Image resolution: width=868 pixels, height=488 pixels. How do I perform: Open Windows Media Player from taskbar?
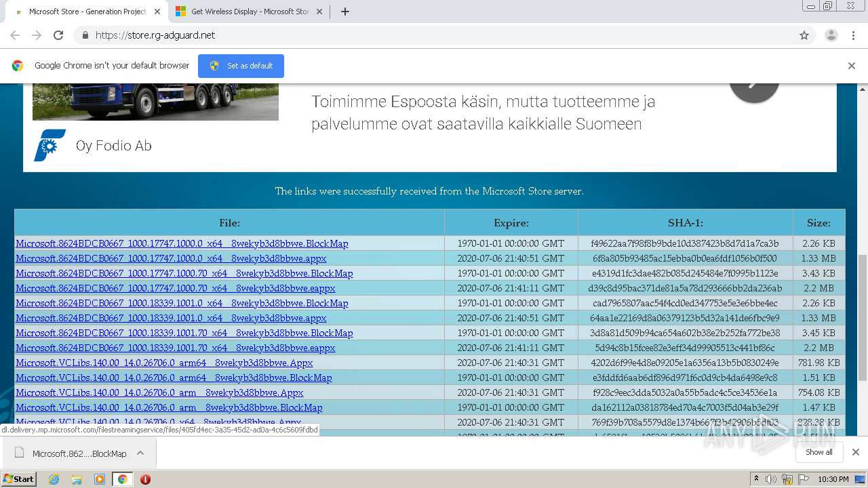[100, 479]
